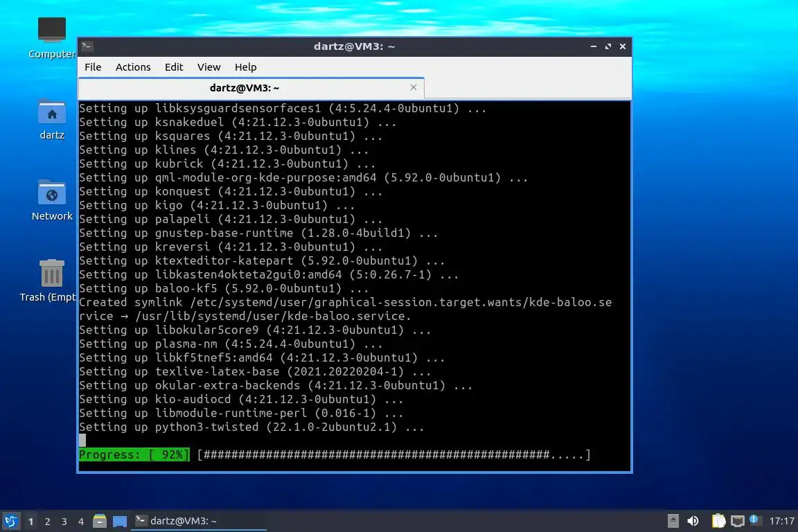Open the Lubuntu start menu icon
798x532 pixels.
point(10,521)
